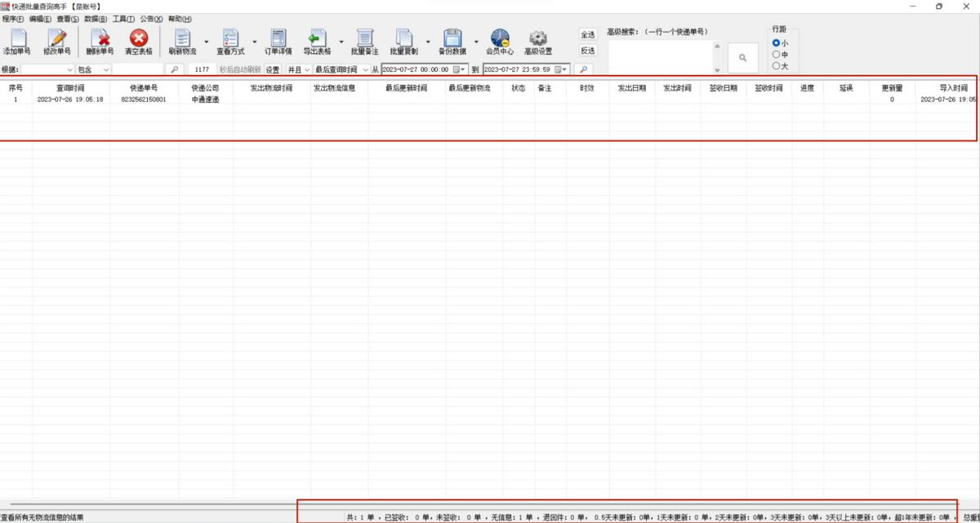The width and height of the screenshot is (980, 523).
Task: Expand the 导出表格 dropdown arrow
Action: (341, 41)
